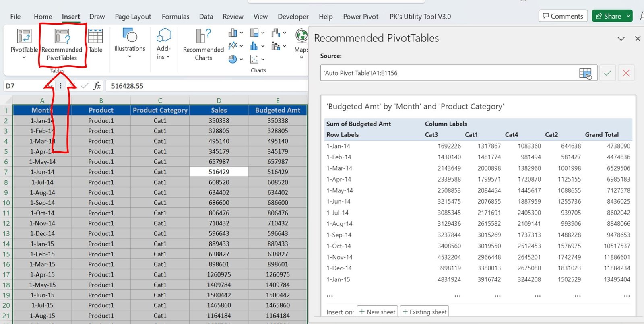Insert a Hierarchy (treemap) chart
Viewport: 644px width, 324px height.
tap(254, 33)
